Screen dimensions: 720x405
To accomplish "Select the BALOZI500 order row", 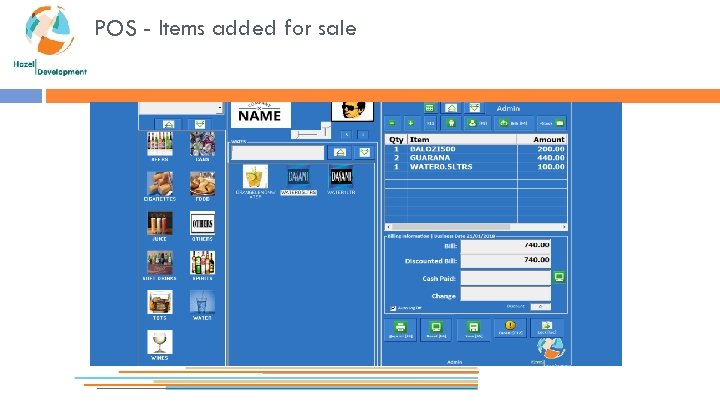I will click(476, 149).
